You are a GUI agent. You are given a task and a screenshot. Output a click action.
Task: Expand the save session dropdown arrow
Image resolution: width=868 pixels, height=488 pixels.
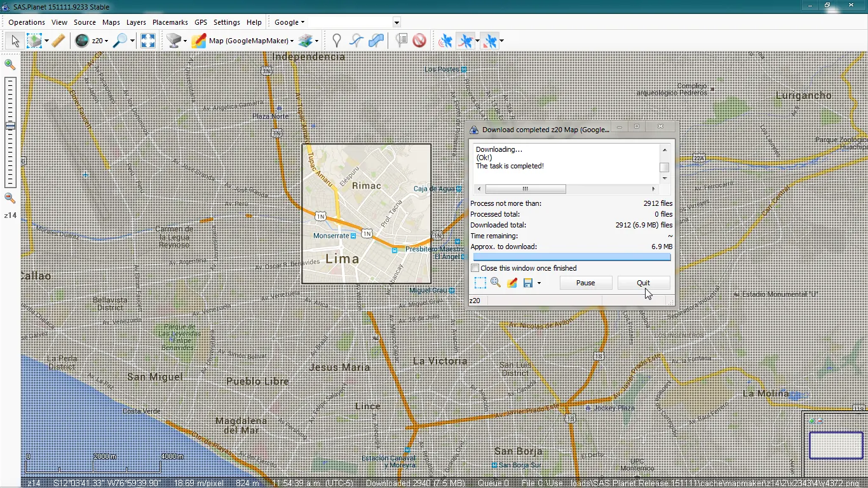[x=539, y=283]
